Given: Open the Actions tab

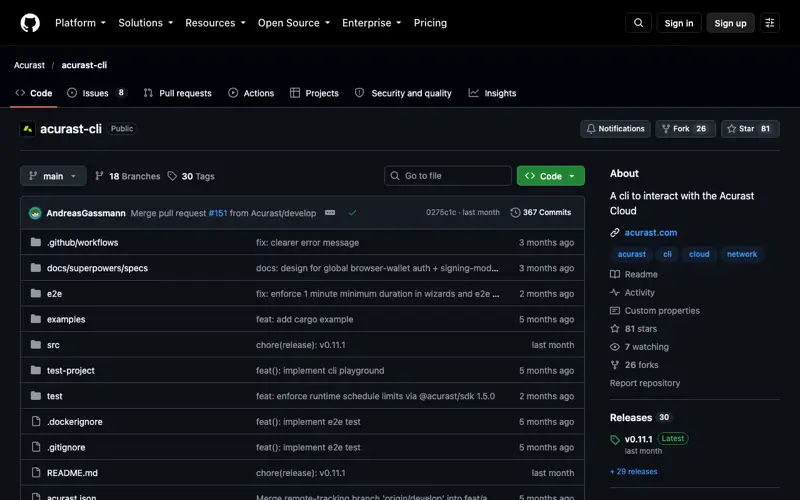Looking at the screenshot, I should (251, 93).
